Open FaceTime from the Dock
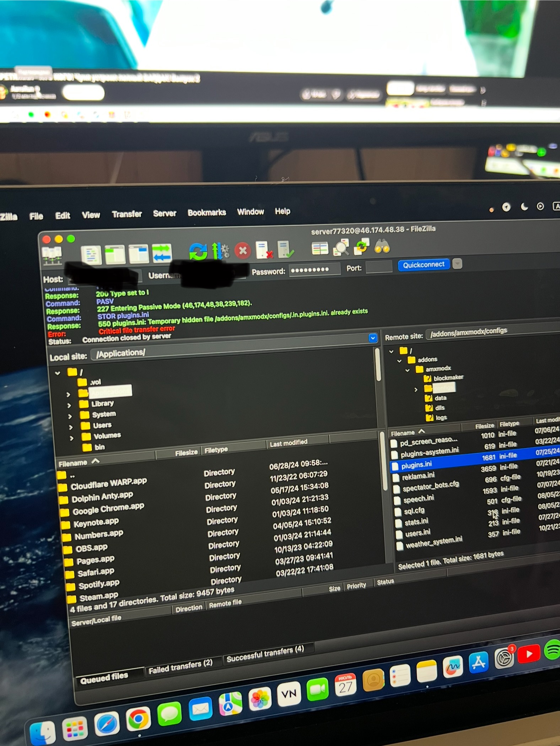 pyautogui.click(x=317, y=689)
